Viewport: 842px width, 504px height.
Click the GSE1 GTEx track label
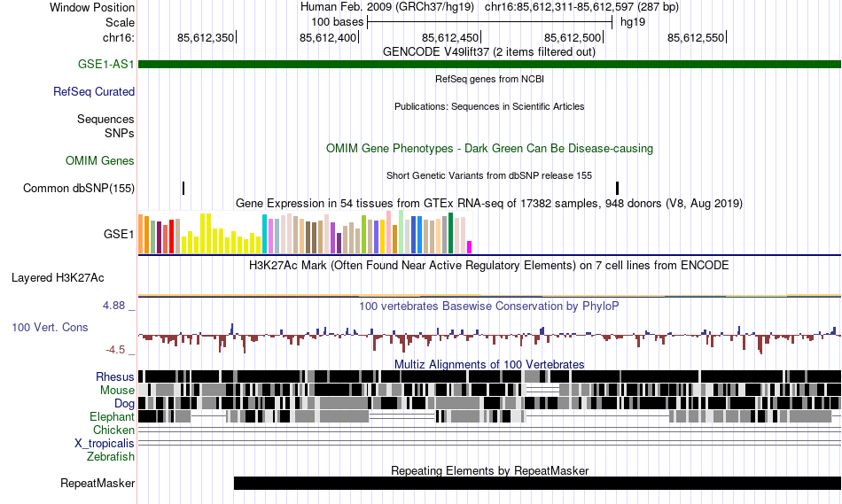click(x=119, y=234)
